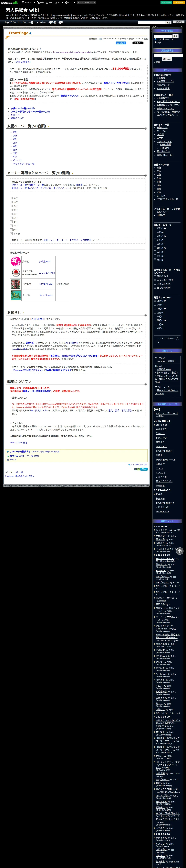186x868 pixels.
Task: Click edit icon next to お知らせ heading
Action: pos(23,313)
